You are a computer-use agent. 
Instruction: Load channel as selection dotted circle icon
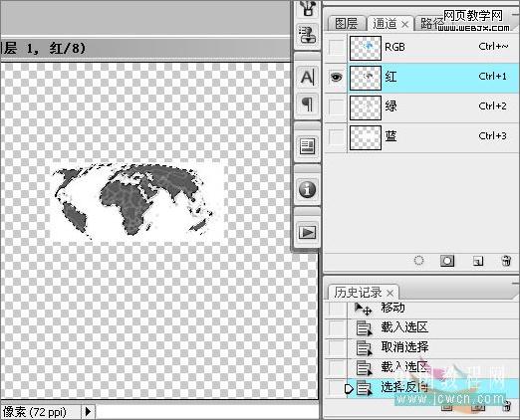point(419,261)
